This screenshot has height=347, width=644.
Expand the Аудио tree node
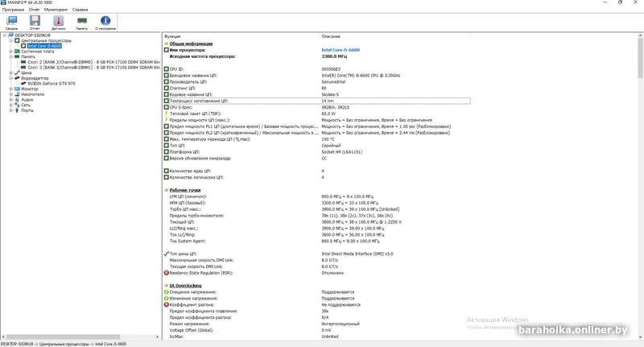coord(11,99)
